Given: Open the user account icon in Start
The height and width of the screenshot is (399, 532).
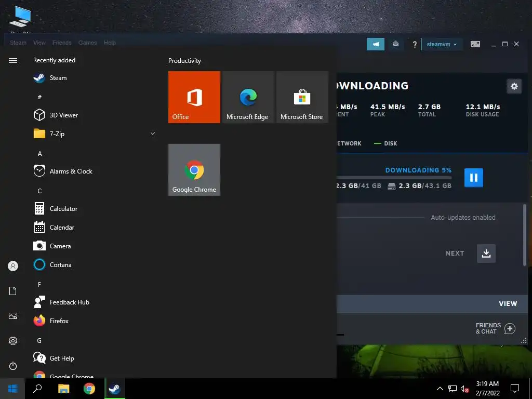Looking at the screenshot, I should coord(13,266).
